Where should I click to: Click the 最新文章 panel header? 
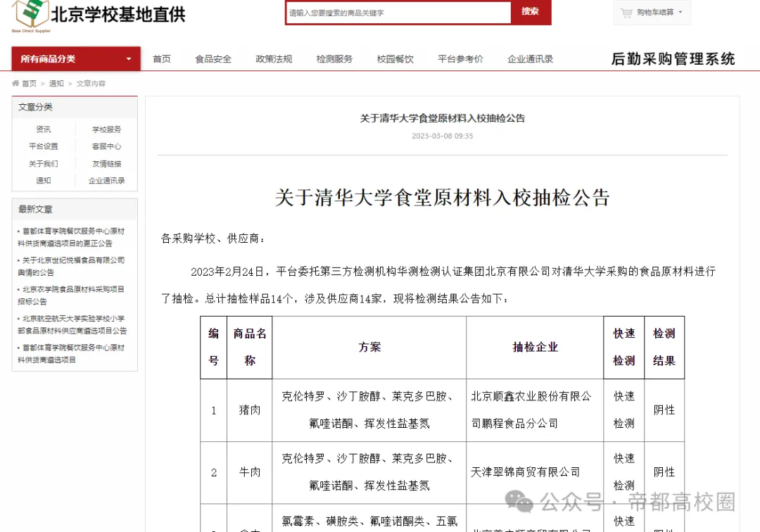pos(75,209)
